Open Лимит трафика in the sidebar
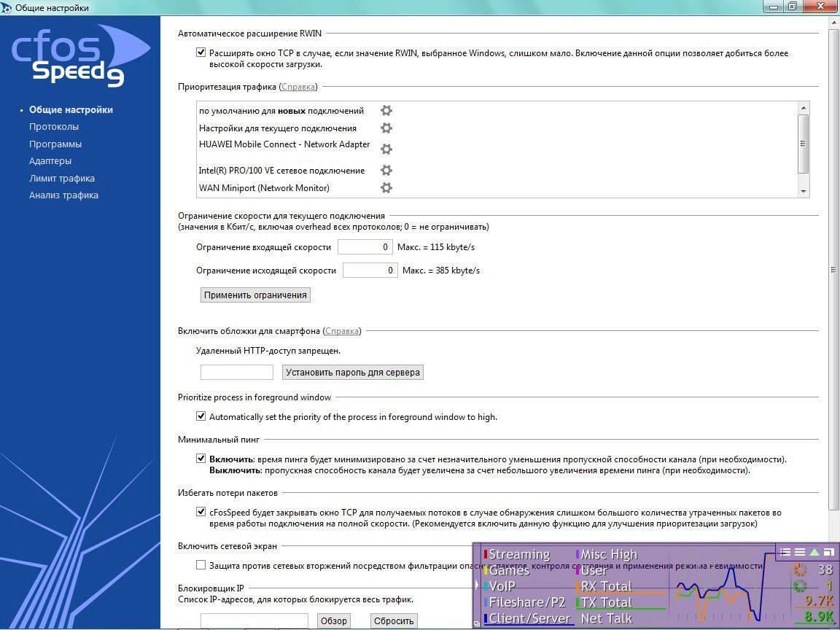The width and height of the screenshot is (840, 630). [61, 179]
